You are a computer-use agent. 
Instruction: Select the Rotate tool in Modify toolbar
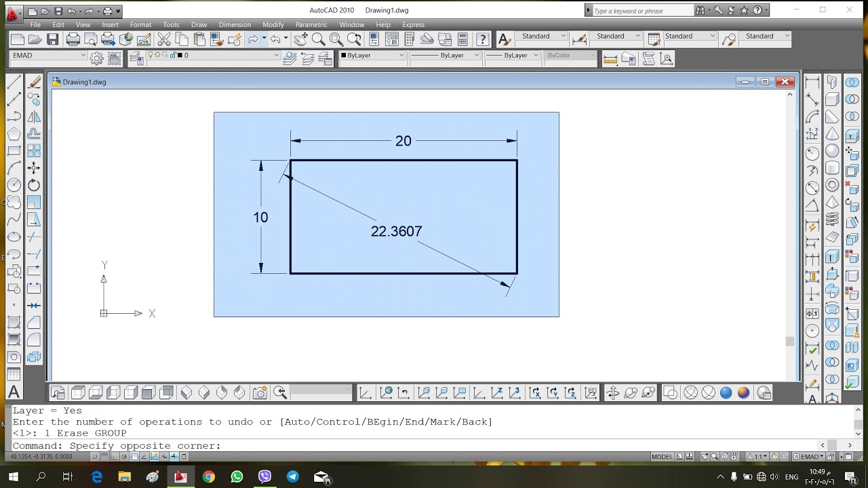[x=34, y=185]
